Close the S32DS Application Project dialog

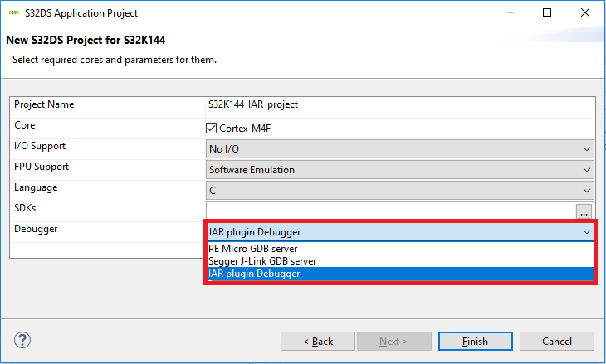[585, 13]
